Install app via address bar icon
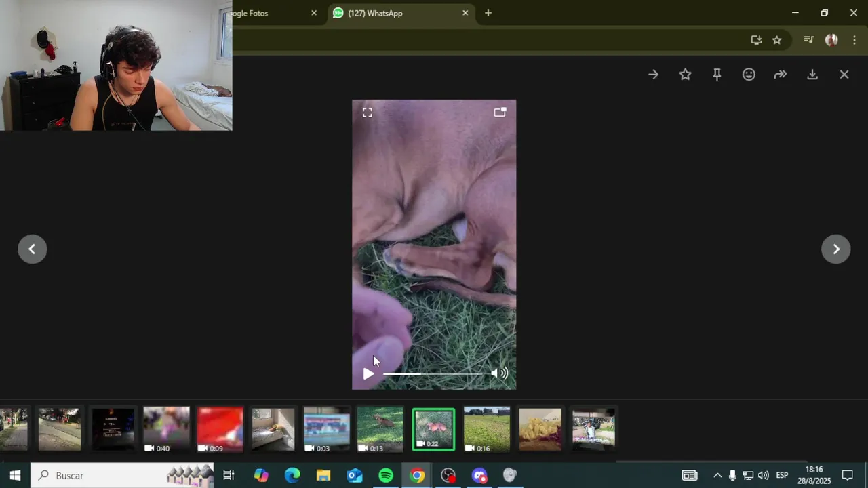868x488 pixels. (756, 40)
